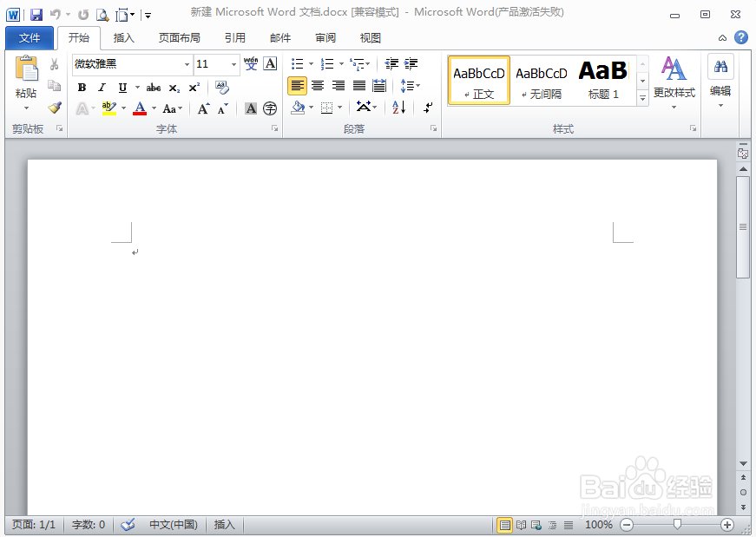Open the font size dropdown
The height and width of the screenshot is (537, 756).
pos(233,64)
